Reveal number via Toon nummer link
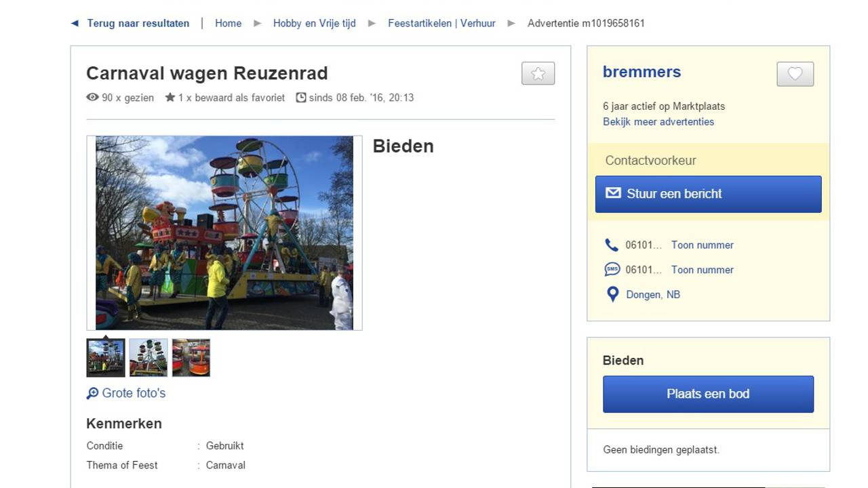The height and width of the screenshot is (488, 868). coord(702,245)
